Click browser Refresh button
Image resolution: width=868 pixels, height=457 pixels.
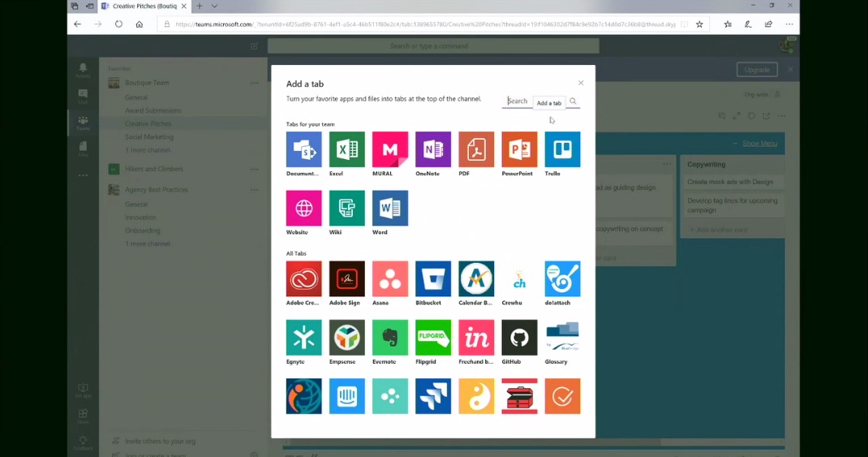(118, 24)
